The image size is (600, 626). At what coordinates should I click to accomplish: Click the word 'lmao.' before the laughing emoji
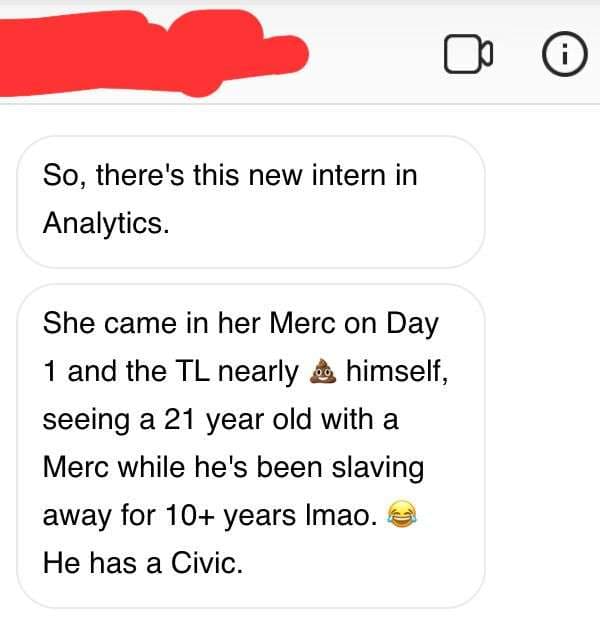[341, 515]
